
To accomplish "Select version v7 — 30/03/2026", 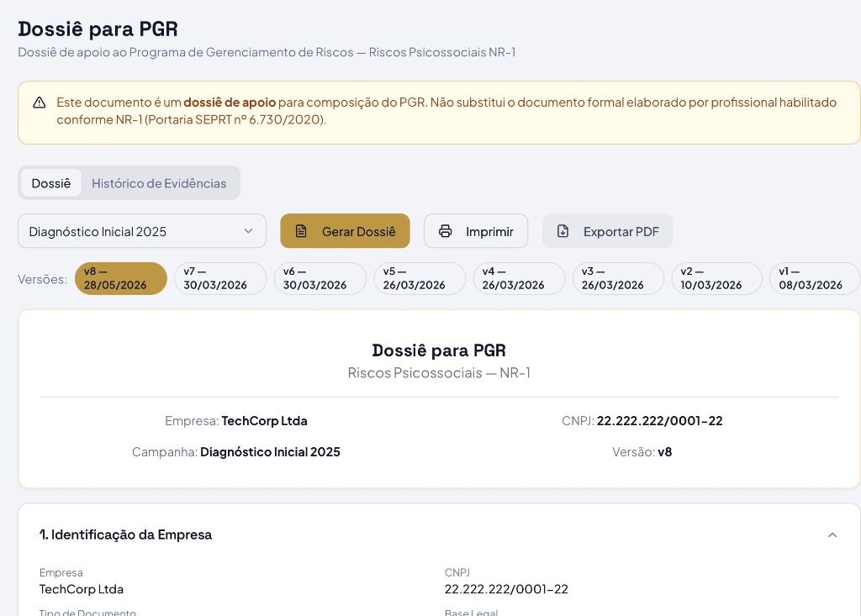I will [220, 278].
